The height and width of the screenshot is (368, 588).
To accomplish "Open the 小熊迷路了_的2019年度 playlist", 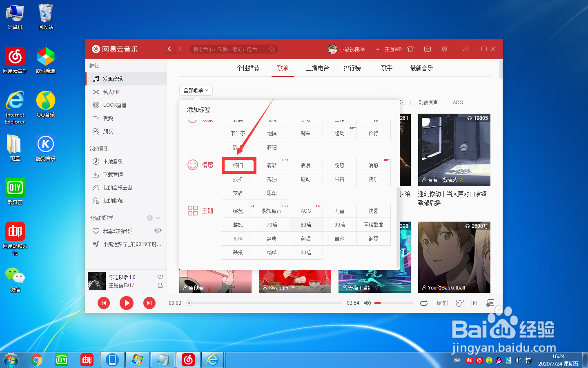I will coord(126,244).
